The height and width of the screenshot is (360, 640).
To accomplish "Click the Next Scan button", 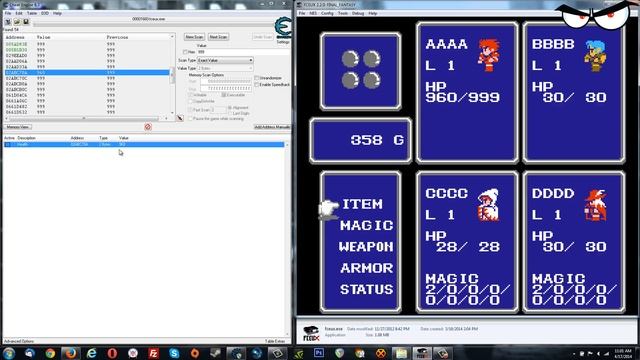I will coord(218,37).
